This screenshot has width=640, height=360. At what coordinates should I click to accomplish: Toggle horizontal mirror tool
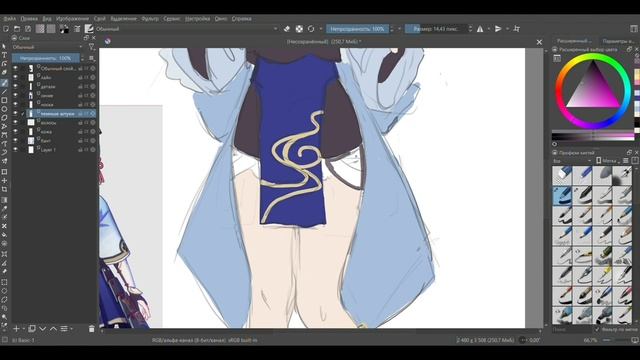tap(480, 29)
